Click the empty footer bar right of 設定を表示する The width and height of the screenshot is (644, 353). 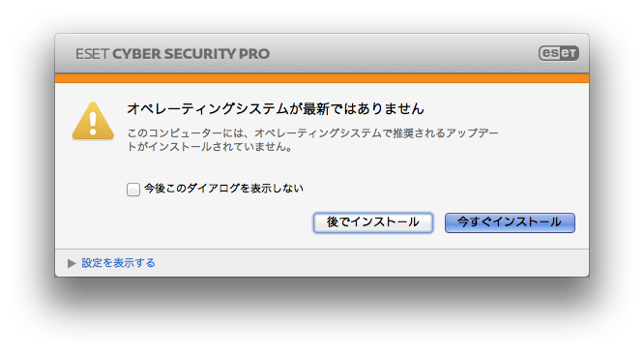(x=369, y=263)
